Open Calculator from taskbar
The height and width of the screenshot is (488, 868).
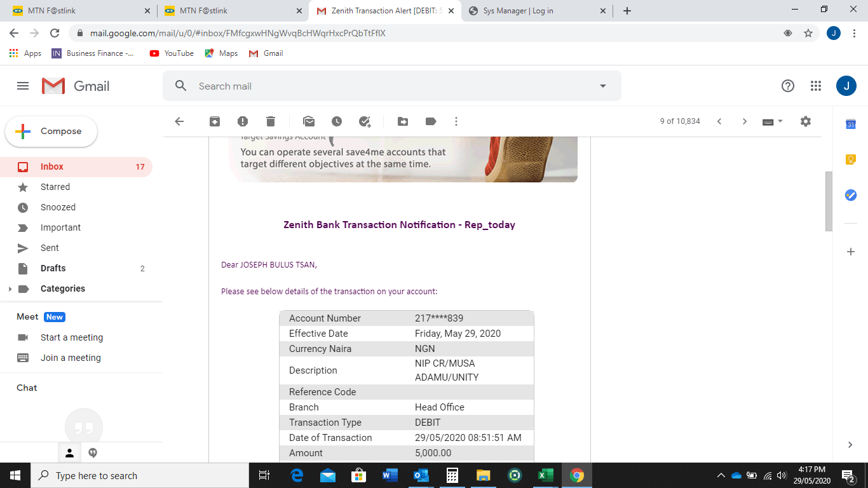452,475
